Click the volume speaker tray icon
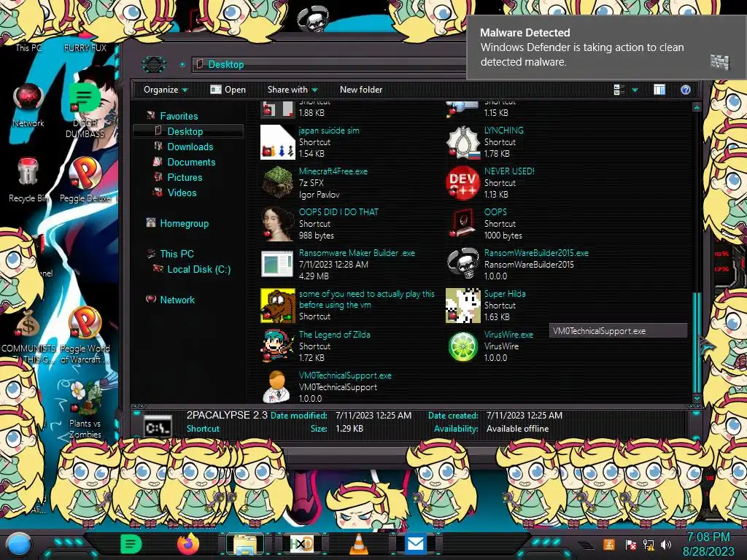The width and height of the screenshot is (747, 560). coord(666,544)
